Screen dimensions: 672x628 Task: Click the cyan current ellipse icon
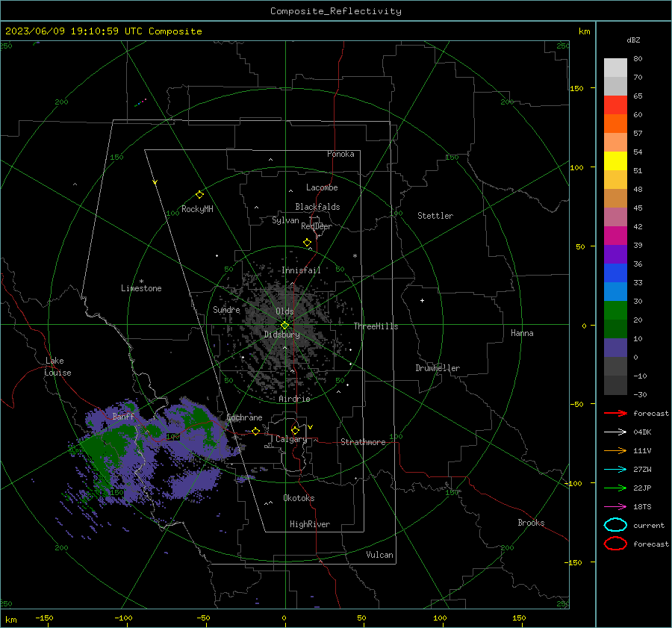[615, 525]
